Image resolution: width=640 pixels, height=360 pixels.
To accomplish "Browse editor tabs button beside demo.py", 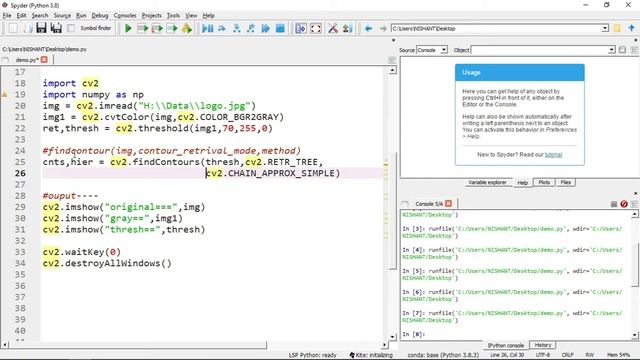I will (5, 60).
